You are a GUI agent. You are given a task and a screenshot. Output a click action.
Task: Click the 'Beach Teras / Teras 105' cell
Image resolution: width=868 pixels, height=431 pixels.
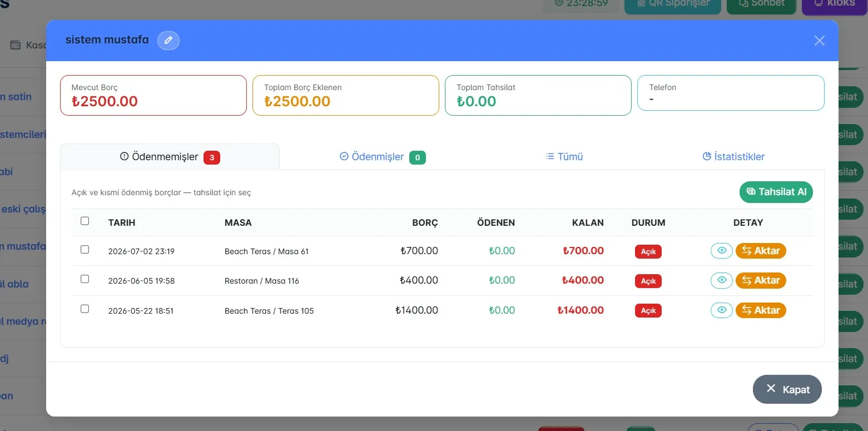(269, 311)
